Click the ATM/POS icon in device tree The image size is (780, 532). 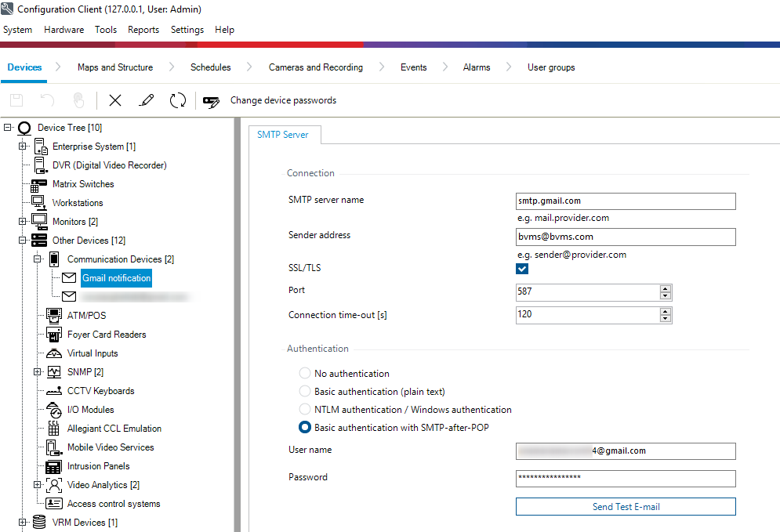[x=54, y=316]
